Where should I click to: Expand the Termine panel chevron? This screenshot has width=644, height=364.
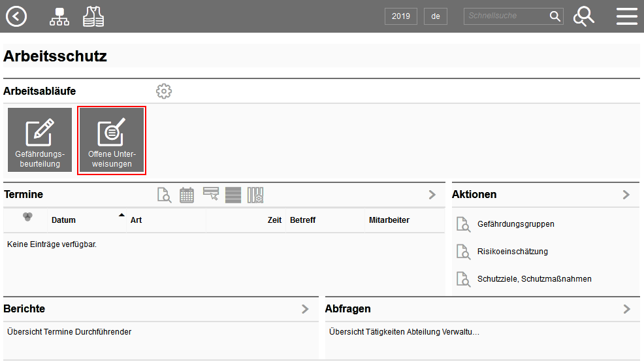coord(432,195)
